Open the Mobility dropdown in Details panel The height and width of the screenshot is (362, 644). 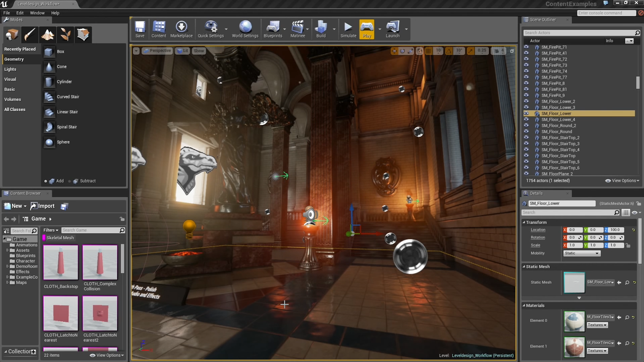pyautogui.click(x=581, y=253)
